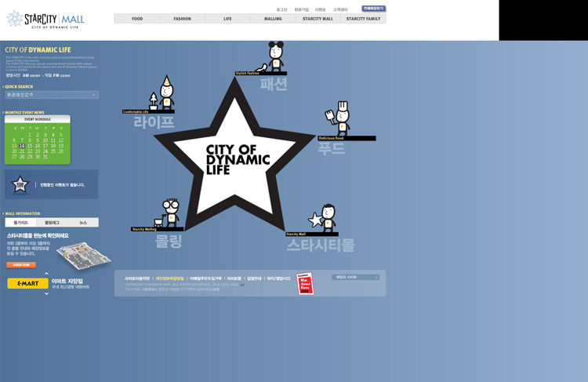Click the MONTHLY EVENT NEWS heading

point(24,113)
